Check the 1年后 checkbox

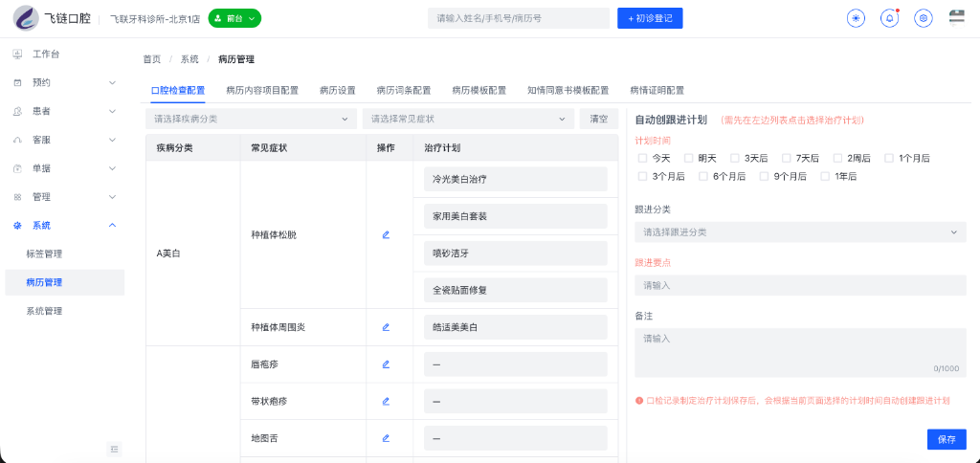coord(825,176)
